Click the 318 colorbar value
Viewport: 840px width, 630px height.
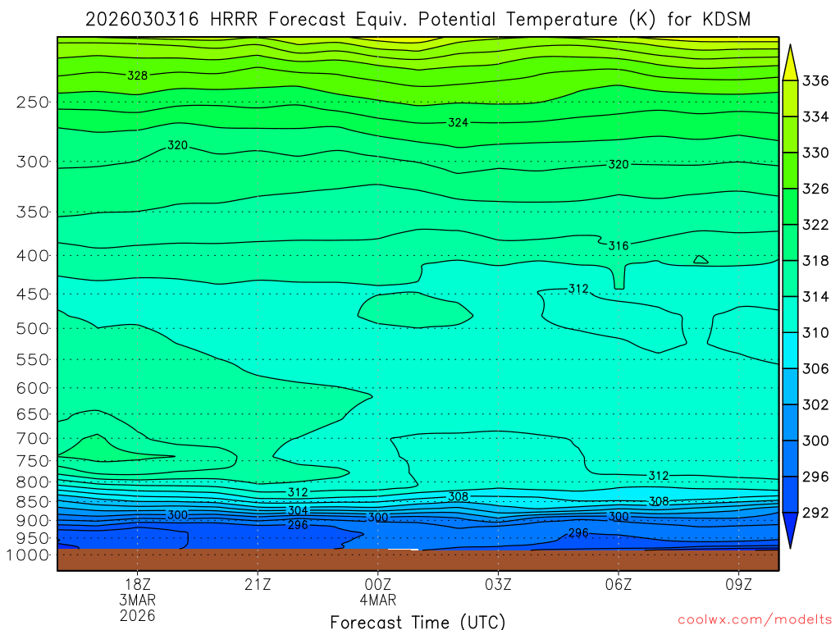click(815, 261)
